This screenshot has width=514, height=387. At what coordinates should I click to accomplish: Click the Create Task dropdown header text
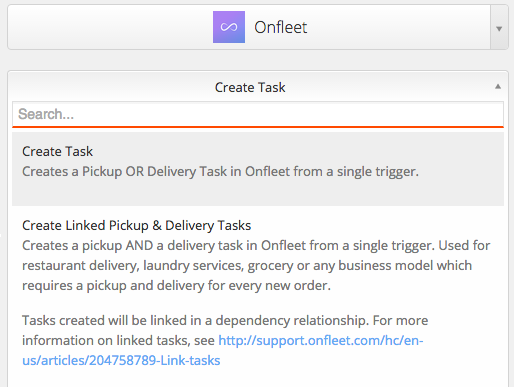click(x=250, y=87)
